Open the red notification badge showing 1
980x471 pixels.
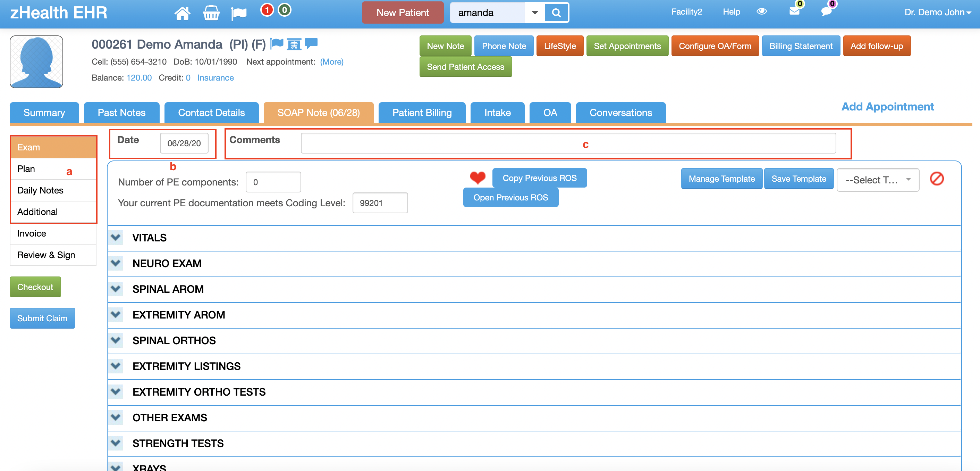pyautogui.click(x=267, y=10)
